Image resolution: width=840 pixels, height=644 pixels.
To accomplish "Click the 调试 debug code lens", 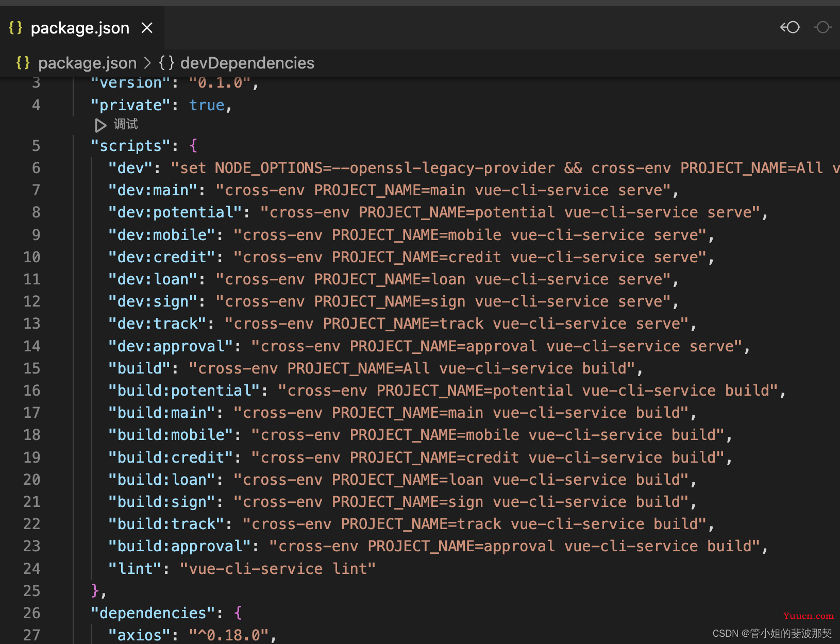I will click(x=126, y=124).
